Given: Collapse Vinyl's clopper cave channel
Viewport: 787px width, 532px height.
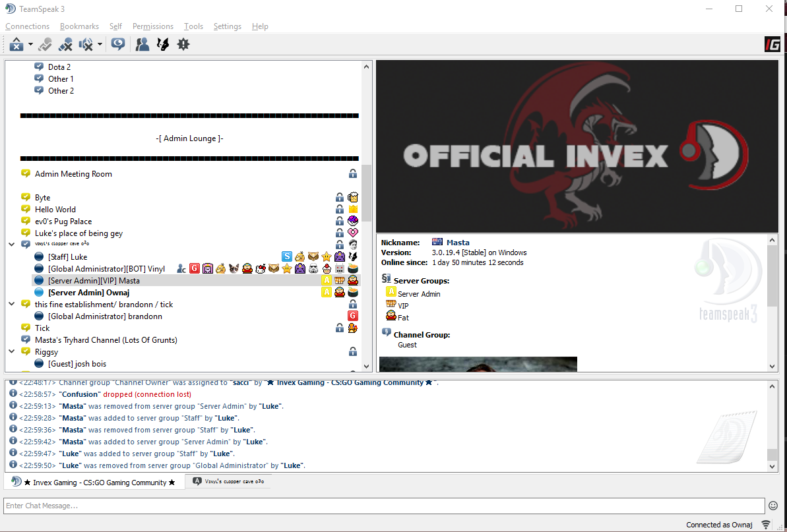Looking at the screenshot, I should pyautogui.click(x=12, y=245).
